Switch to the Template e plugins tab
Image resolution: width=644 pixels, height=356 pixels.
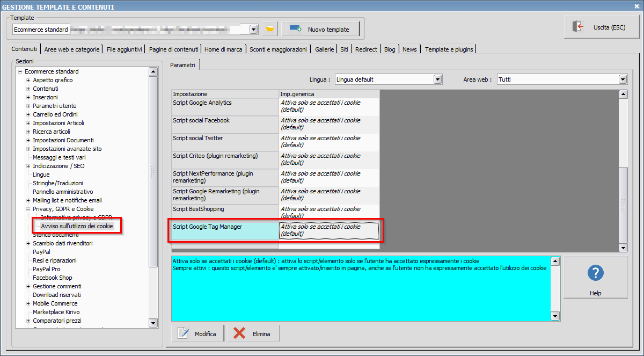pyautogui.click(x=449, y=49)
